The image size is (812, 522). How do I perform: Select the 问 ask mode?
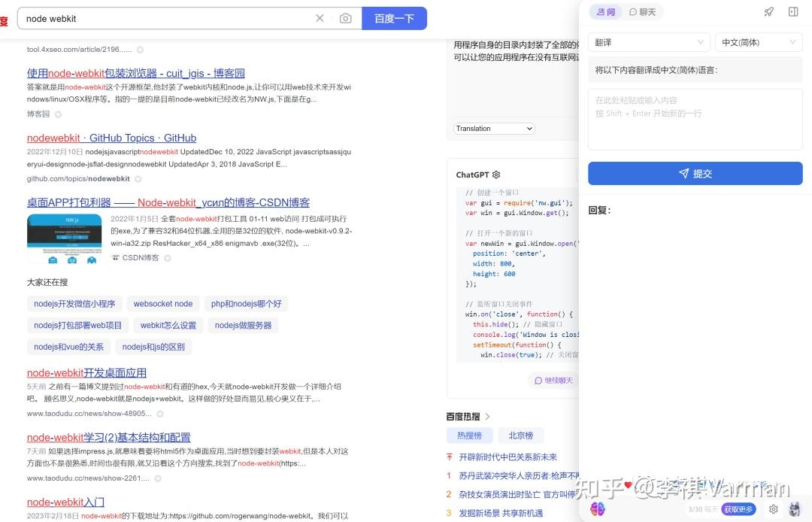[x=606, y=11]
